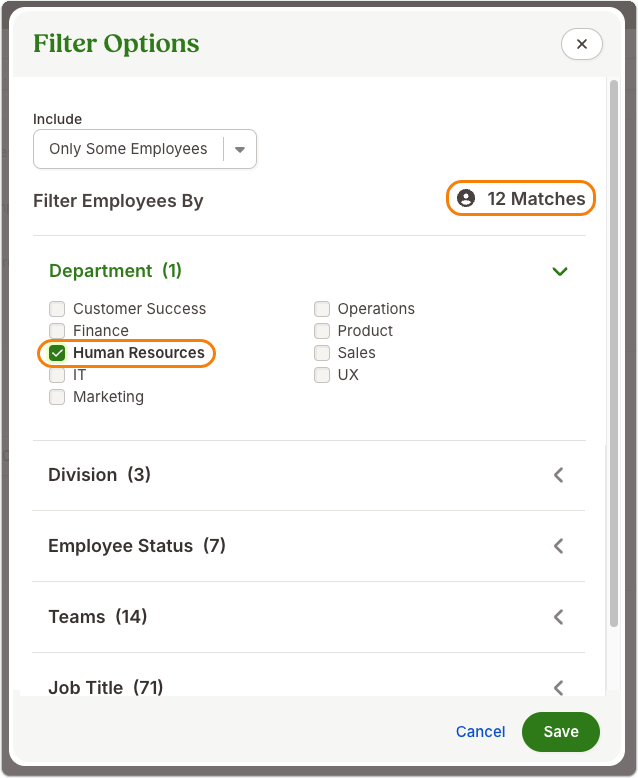Save the filter options
638x778 pixels.
pos(561,732)
